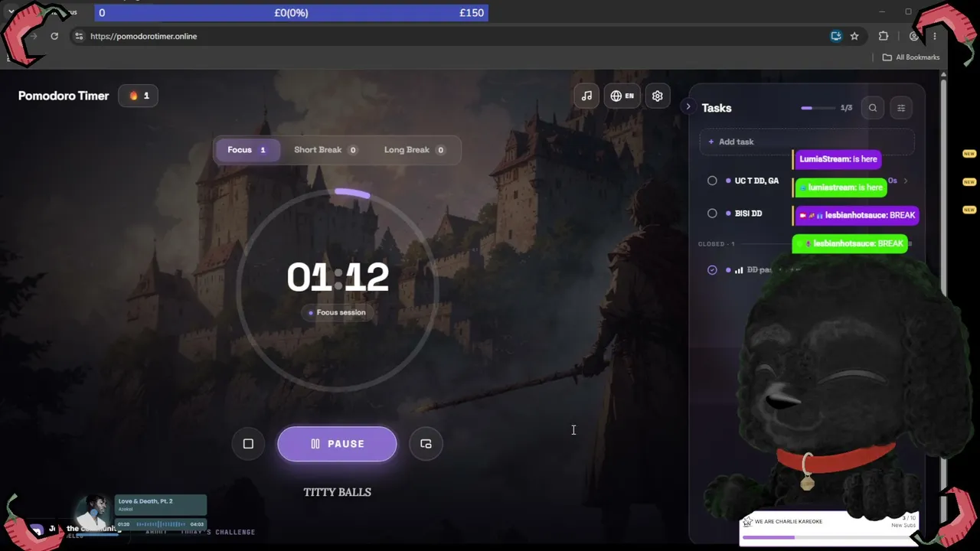Pause the focus timer
The image size is (980, 551).
coord(338,444)
